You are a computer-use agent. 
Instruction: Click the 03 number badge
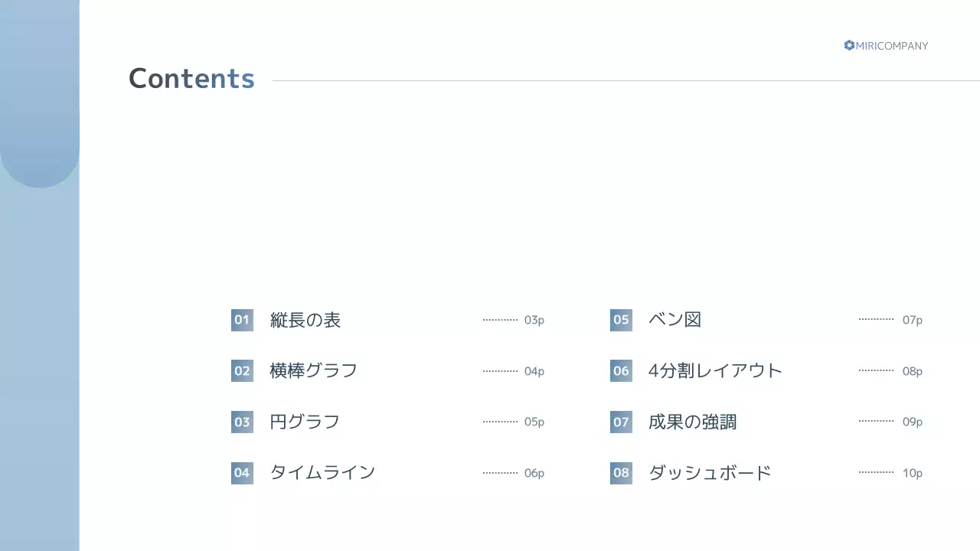(242, 422)
